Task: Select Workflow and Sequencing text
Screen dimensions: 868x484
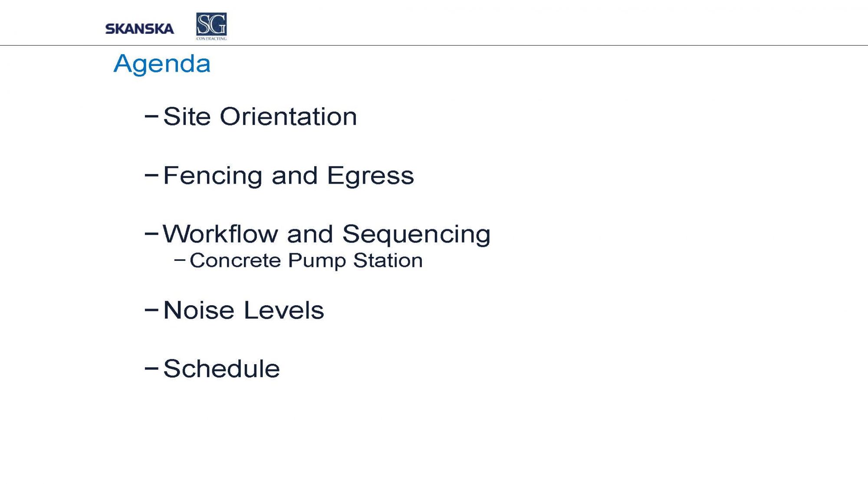Action: click(x=326, y=235)
